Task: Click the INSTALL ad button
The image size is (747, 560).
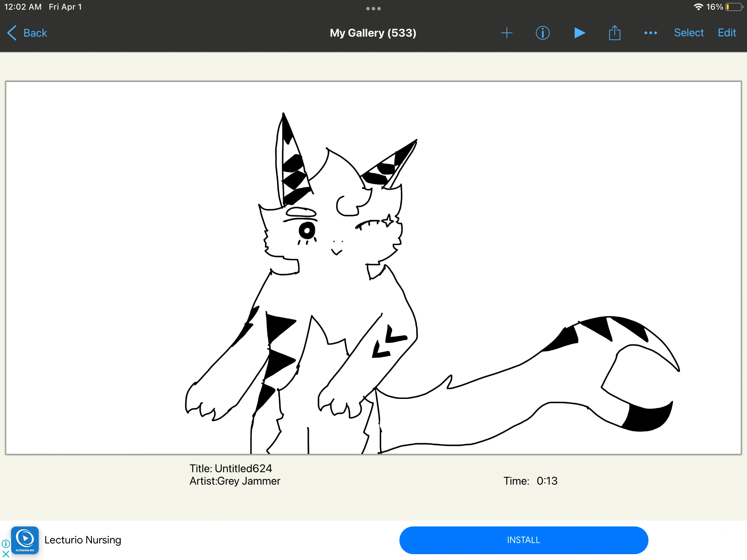Action: pyautogui.click(x=523, y=540)
